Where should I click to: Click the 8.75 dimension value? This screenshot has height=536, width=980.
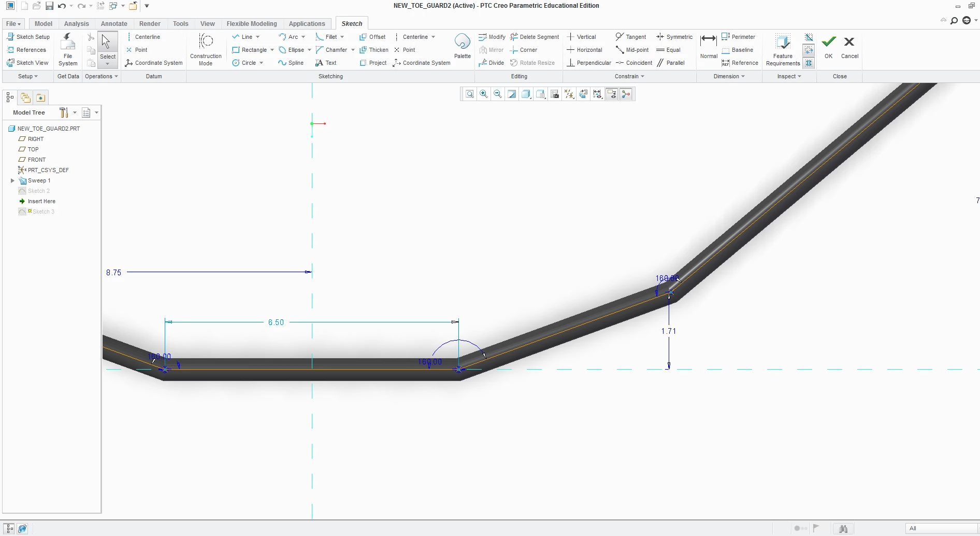coord(113,272)
